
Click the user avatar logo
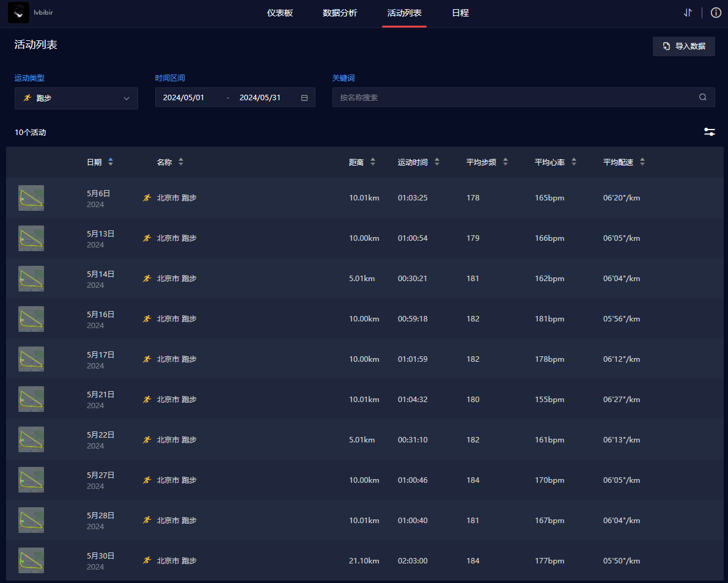pos(18,13)
